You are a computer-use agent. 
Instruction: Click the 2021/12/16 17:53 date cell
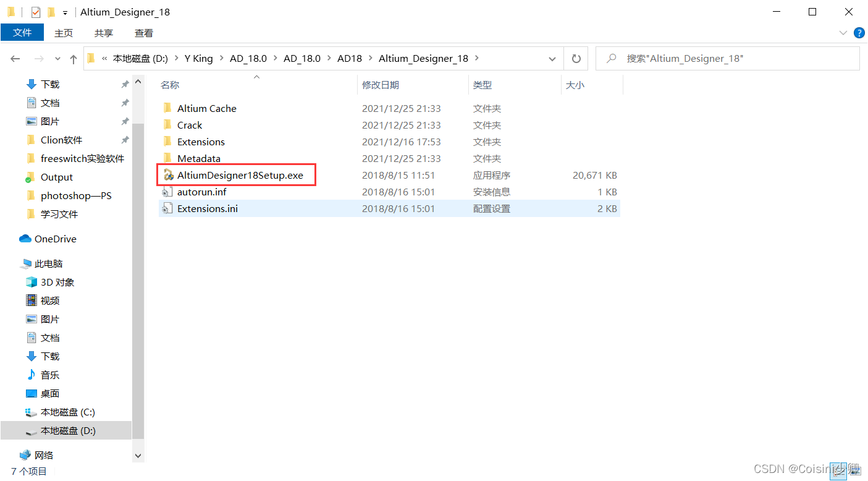click(402, 142)
